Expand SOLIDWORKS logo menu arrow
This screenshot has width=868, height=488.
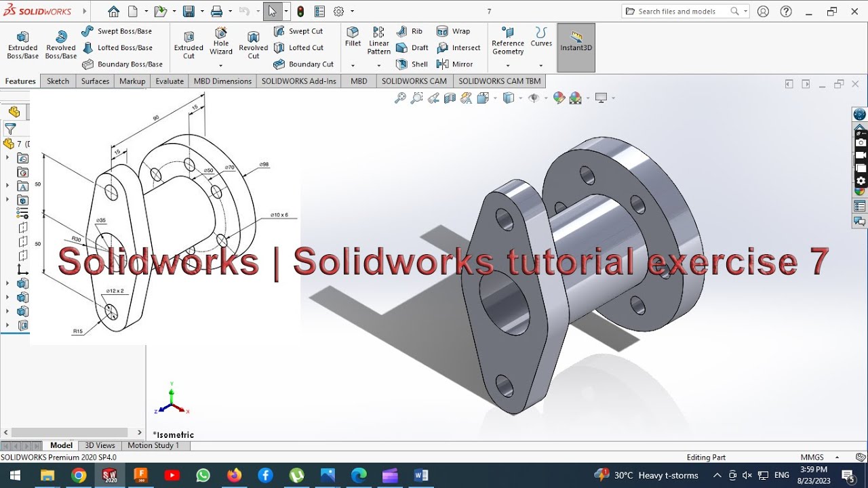[x=84, y=12]
